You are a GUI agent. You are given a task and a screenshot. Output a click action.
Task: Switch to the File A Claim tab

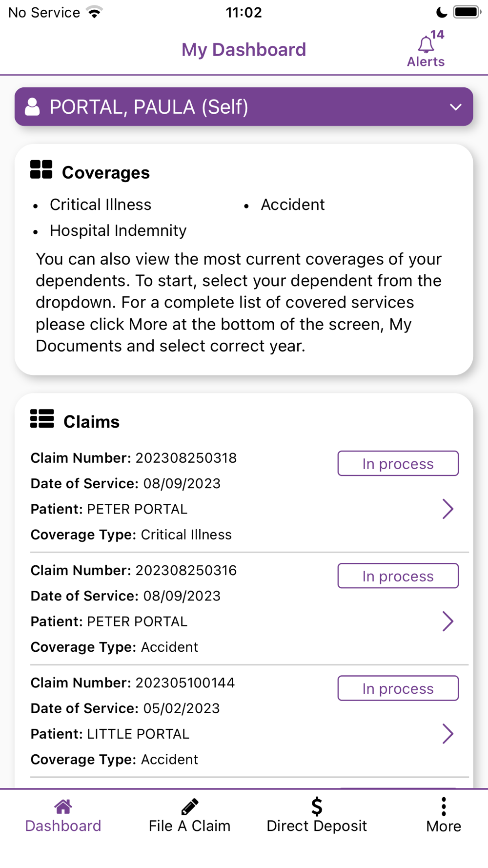pyautogui.click(x=189, y=826)
